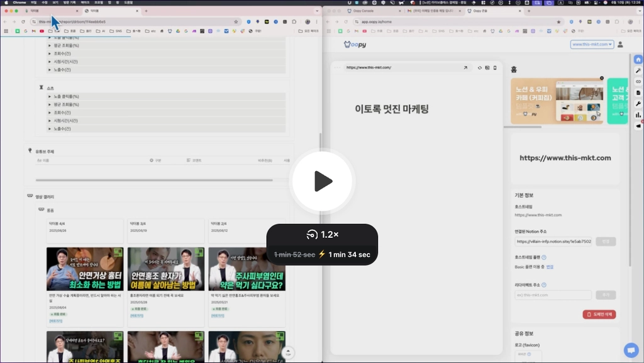Image resolution: width=644 pixels, height=363 pixels.
Task: Click the help icon beside the redirect address label
Action: click(544, 284)
